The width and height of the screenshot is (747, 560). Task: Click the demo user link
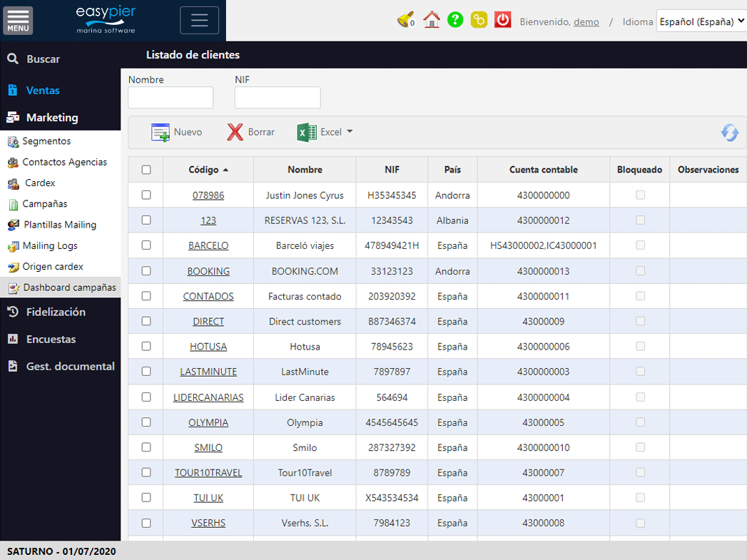(x=586, y=22)
